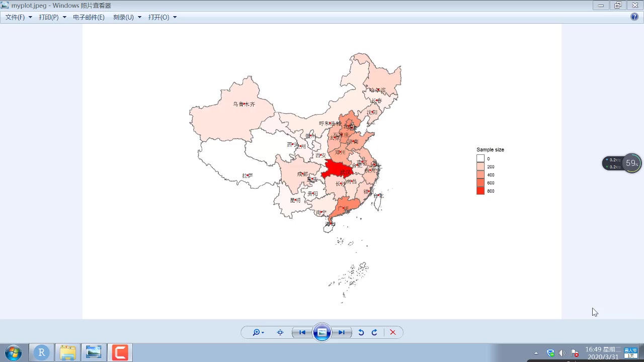Click the help question mark button

pyautogui.click(x=634, y=17)
